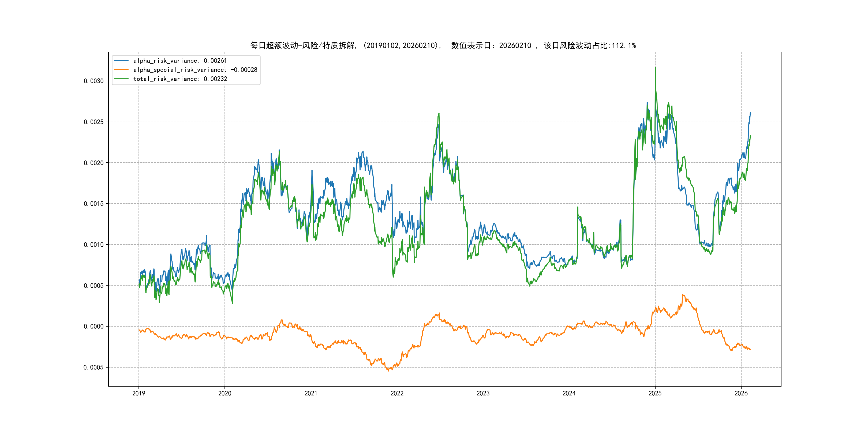
Task: Click the 2021 x-axis tick label
Action: coord(311,393)
